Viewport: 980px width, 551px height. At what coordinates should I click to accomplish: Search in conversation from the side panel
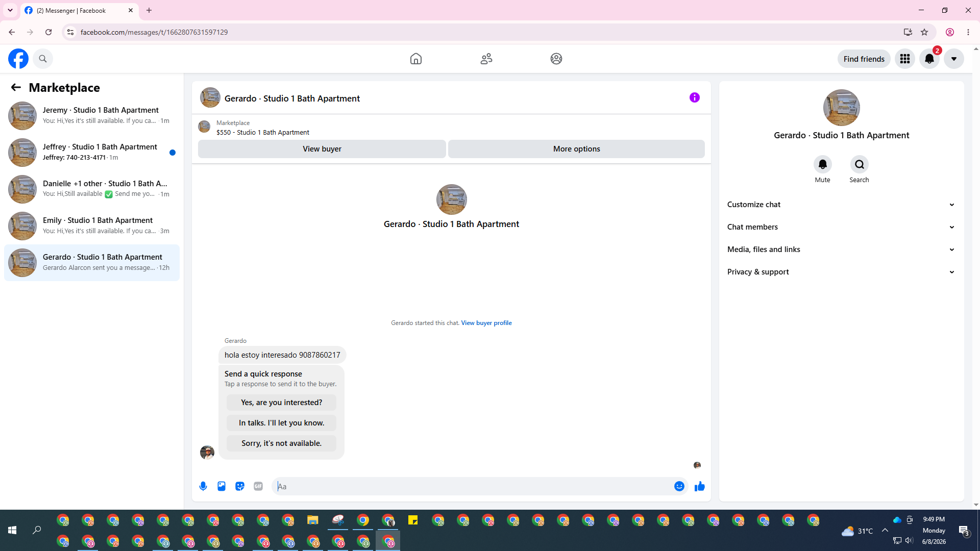click(860, 164)
